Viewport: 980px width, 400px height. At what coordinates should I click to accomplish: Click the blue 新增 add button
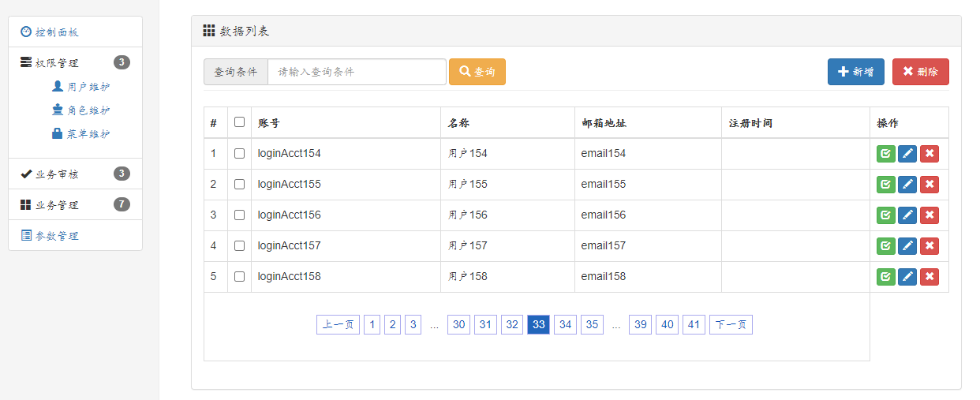(856, 72)
